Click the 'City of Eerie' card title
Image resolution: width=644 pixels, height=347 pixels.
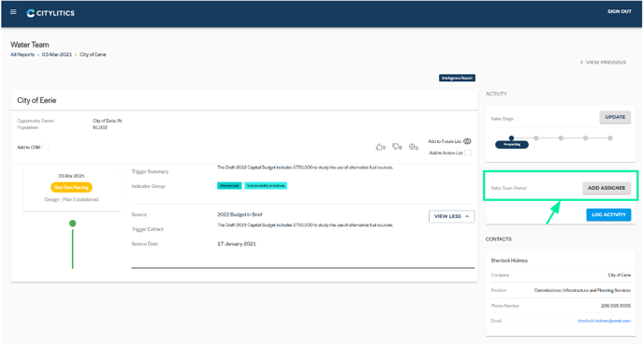[x=37, y=100]
